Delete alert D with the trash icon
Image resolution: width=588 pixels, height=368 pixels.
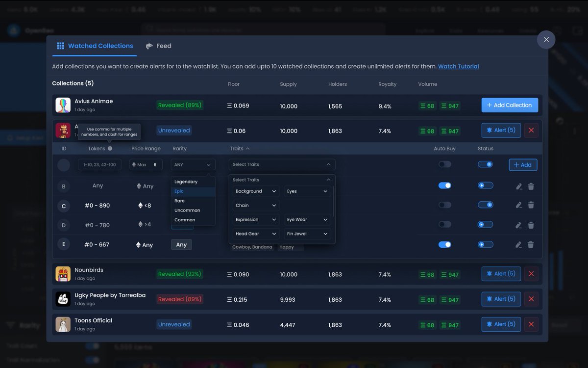531,225
